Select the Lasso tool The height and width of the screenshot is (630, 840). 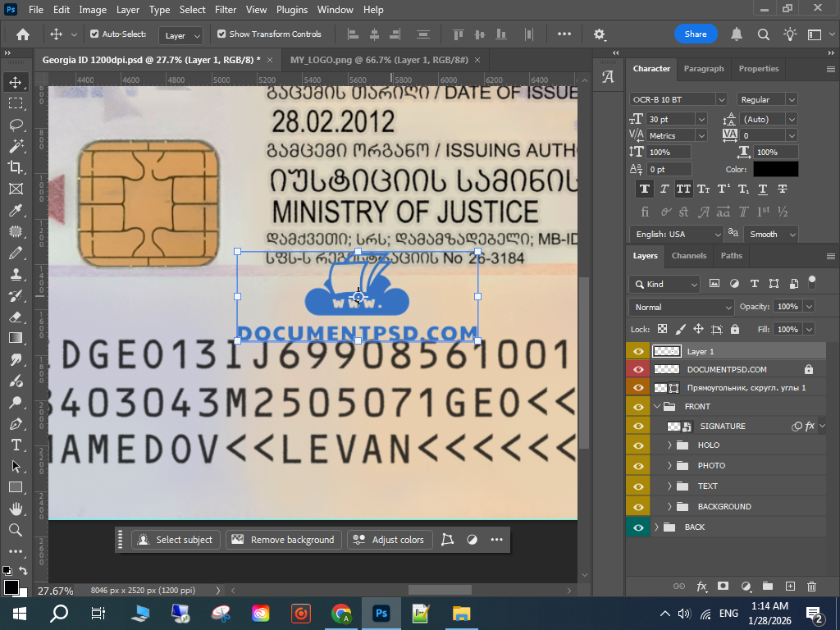click(15, 125)
